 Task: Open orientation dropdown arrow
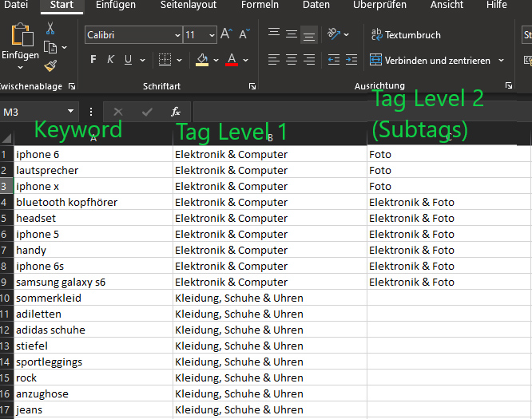[x=347, y=34]
